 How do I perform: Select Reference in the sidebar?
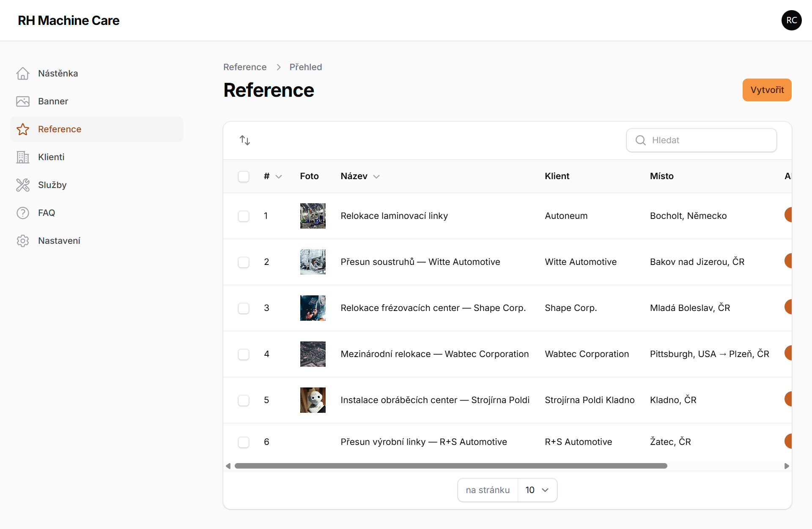point(97,129)
